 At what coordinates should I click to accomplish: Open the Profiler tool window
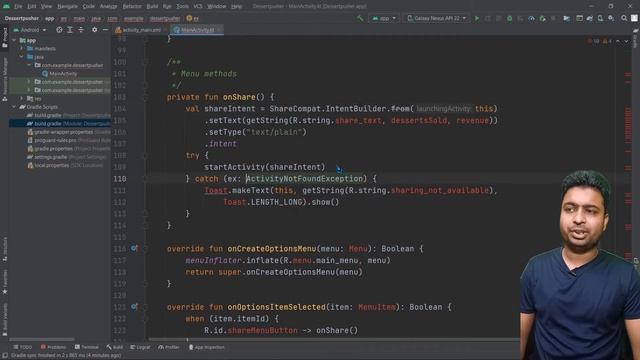point(169,347)
